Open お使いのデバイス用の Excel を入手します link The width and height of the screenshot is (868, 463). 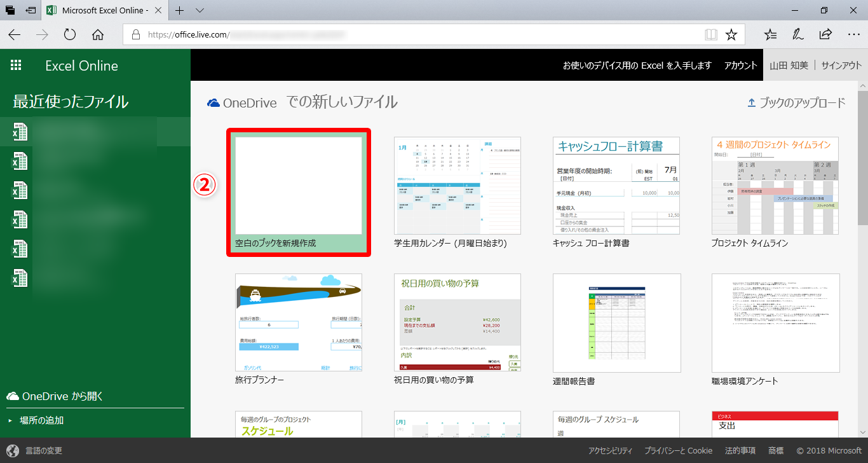[x=637, y=66]
